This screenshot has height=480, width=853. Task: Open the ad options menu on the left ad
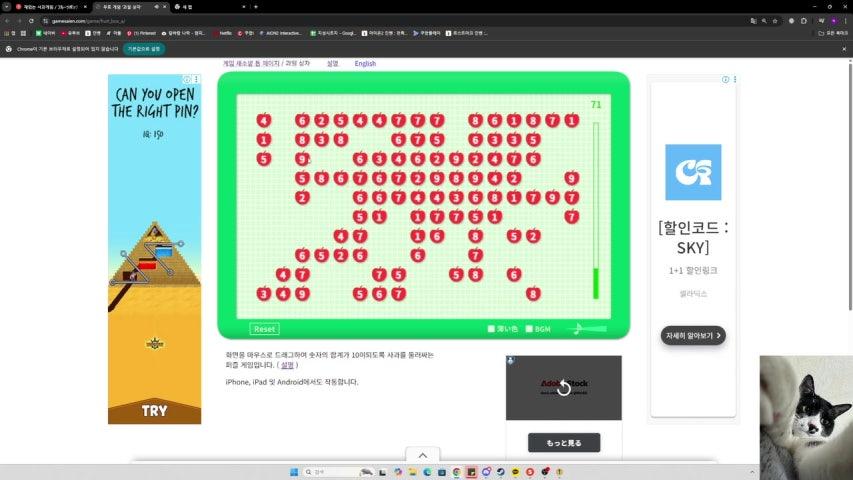196,79
